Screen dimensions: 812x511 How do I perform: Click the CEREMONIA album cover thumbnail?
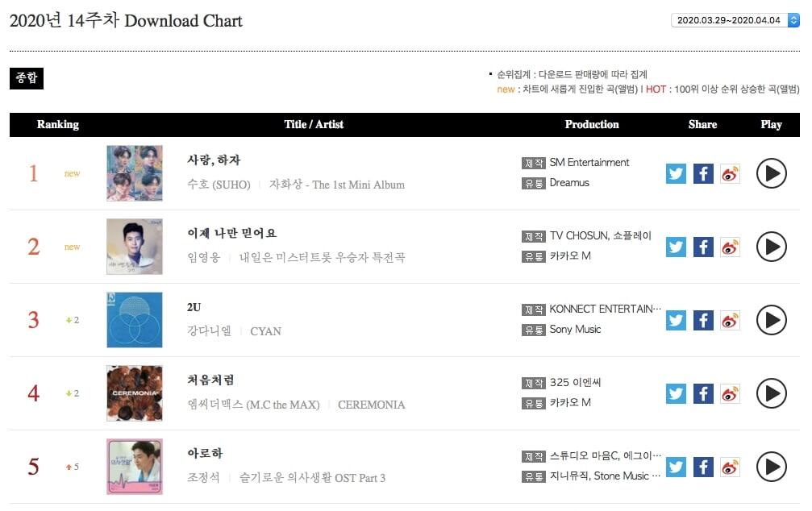click(134, 393)
